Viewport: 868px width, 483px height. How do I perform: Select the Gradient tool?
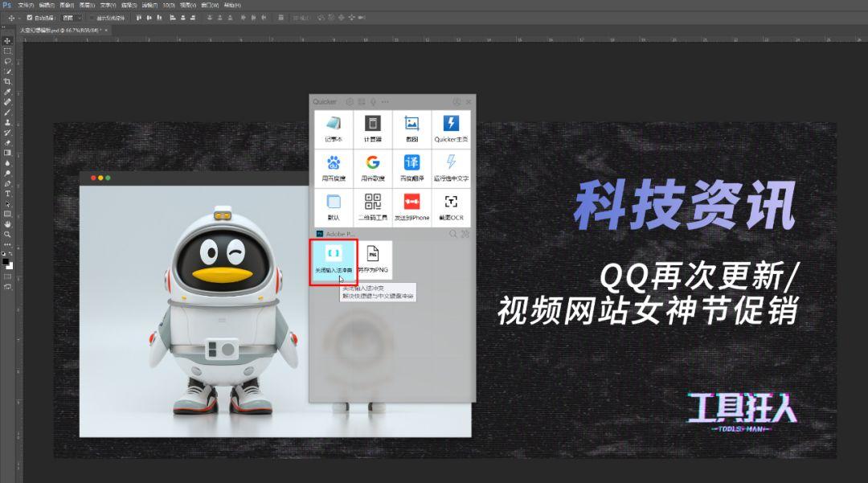7,153
